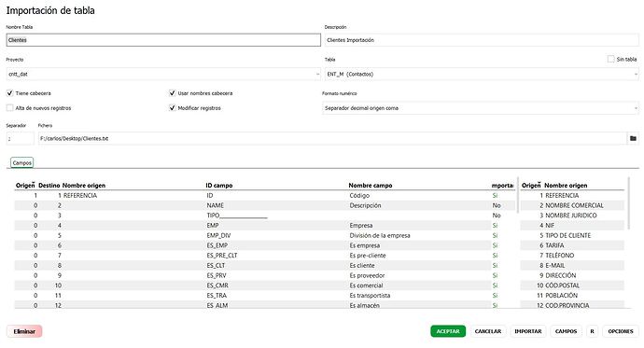The height and width of the screenshot is (348, 644).
Task: Click the Nombre campo column header
Action: [370, 186]
